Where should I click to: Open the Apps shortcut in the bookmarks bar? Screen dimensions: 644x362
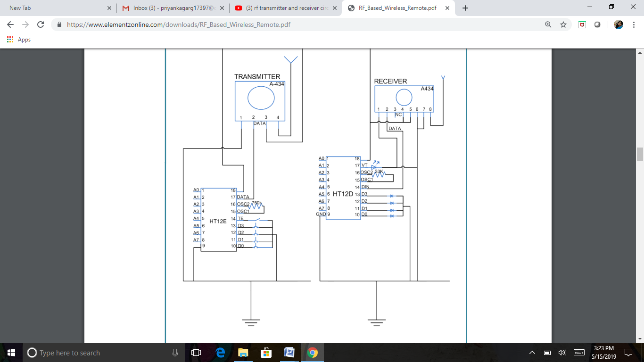coord(19,40)
